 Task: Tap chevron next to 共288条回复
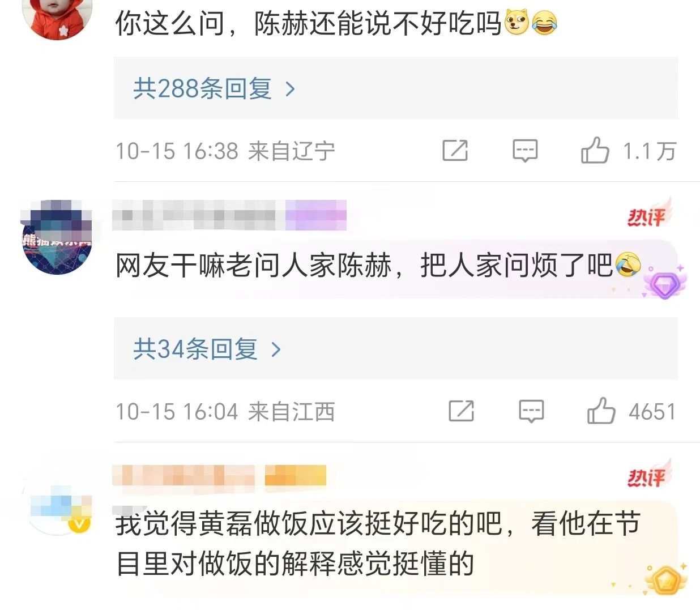coord(291,89)
